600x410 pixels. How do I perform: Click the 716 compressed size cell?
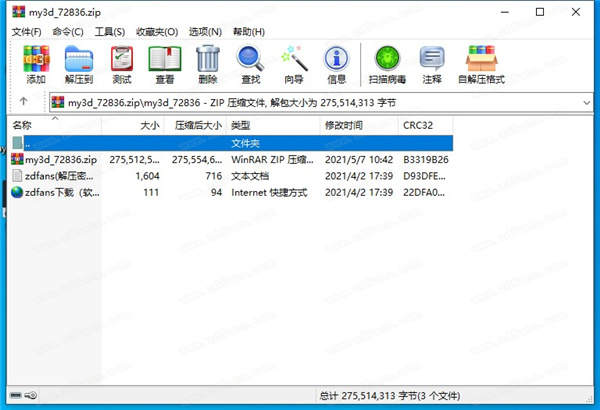click(214, 176)
